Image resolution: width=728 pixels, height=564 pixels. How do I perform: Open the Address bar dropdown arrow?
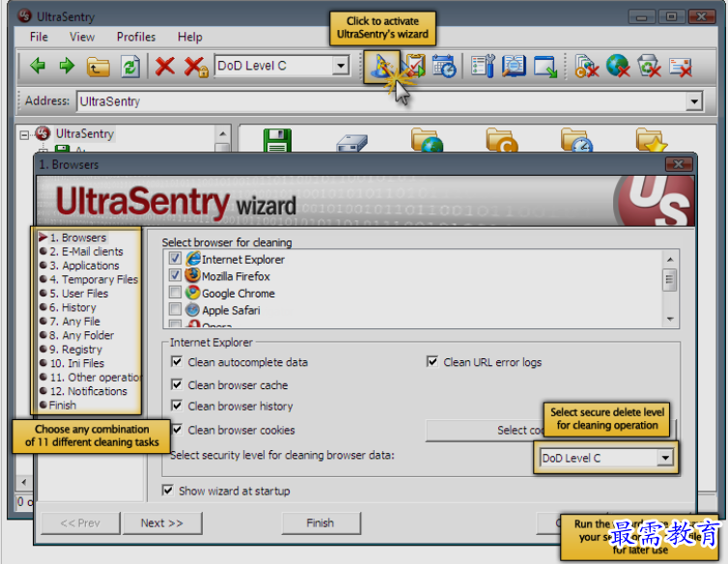point(694,101)
